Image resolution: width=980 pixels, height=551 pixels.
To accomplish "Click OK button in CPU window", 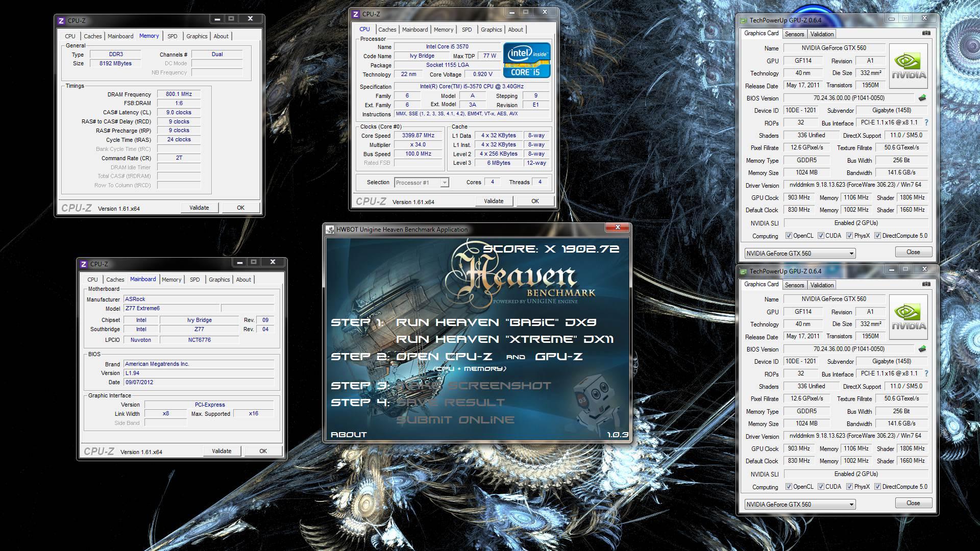I will (x=535, y=201).
